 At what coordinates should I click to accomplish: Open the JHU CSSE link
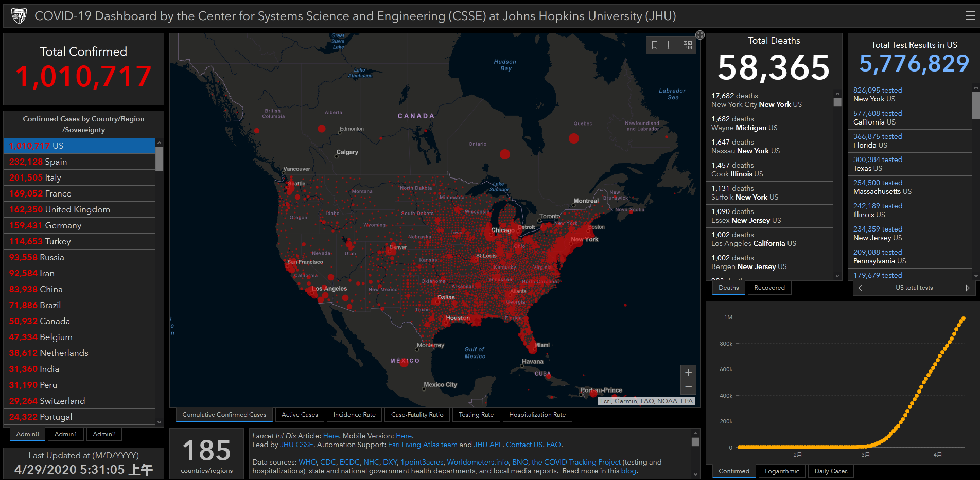(x=296, y=445)
